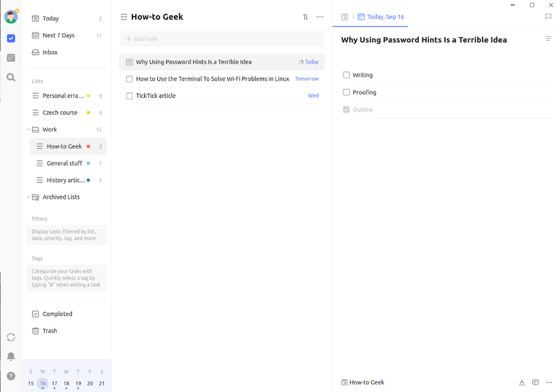Open the help question mark icon

(11, 376)
